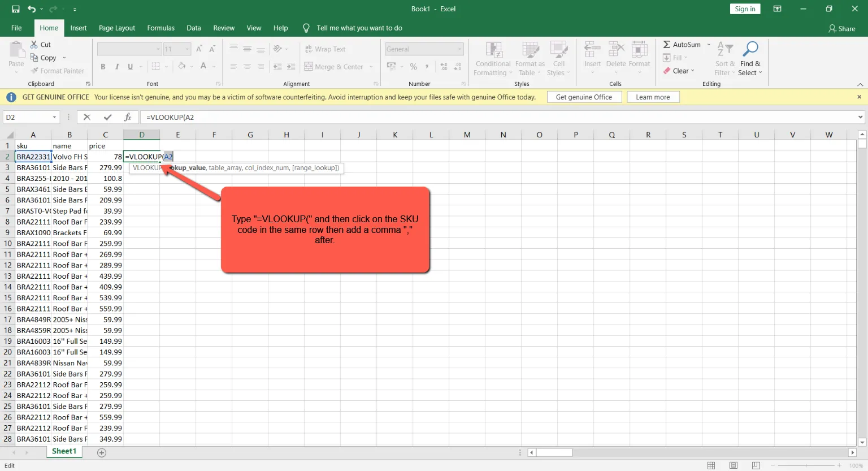Add a new sheet with plus icon
This screenshot has height=471, width=868.
[x=102, y=452]
